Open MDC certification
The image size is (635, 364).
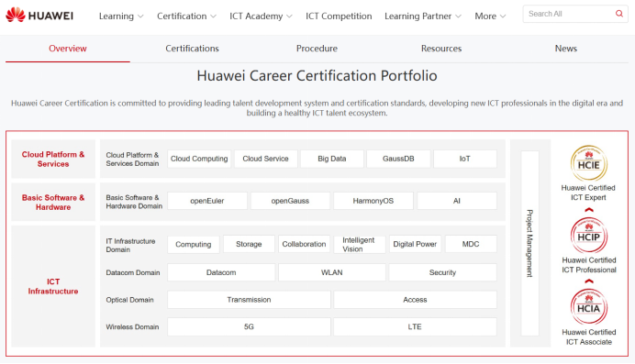point(471,244)
